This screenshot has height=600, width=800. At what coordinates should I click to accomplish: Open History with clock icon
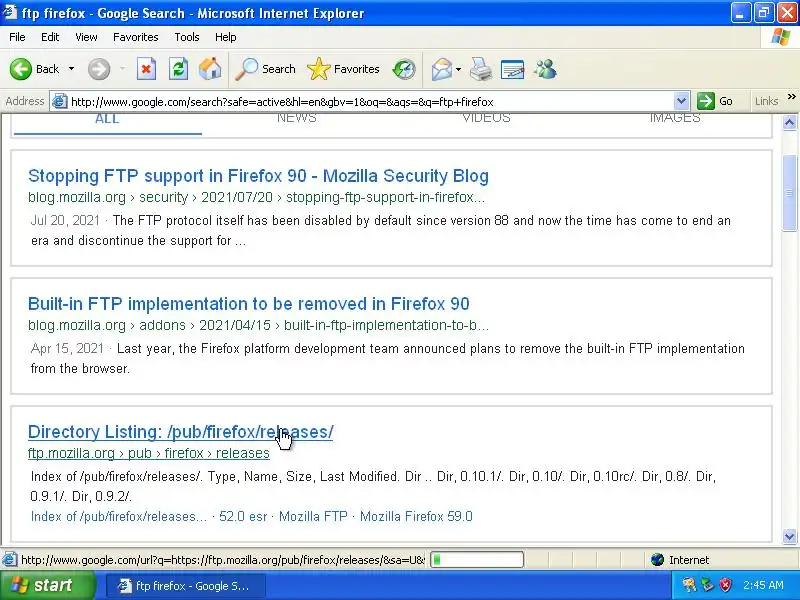point(404,69)
